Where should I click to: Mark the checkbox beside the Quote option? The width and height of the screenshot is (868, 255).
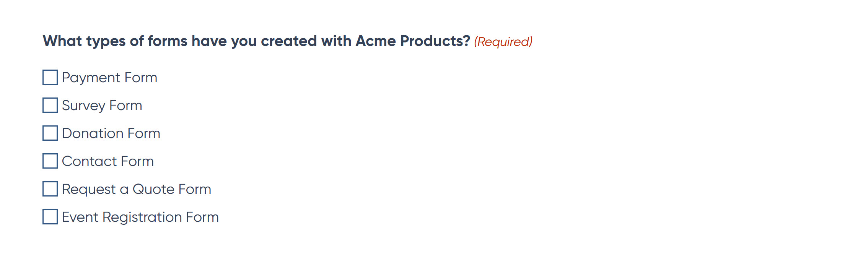50,189
